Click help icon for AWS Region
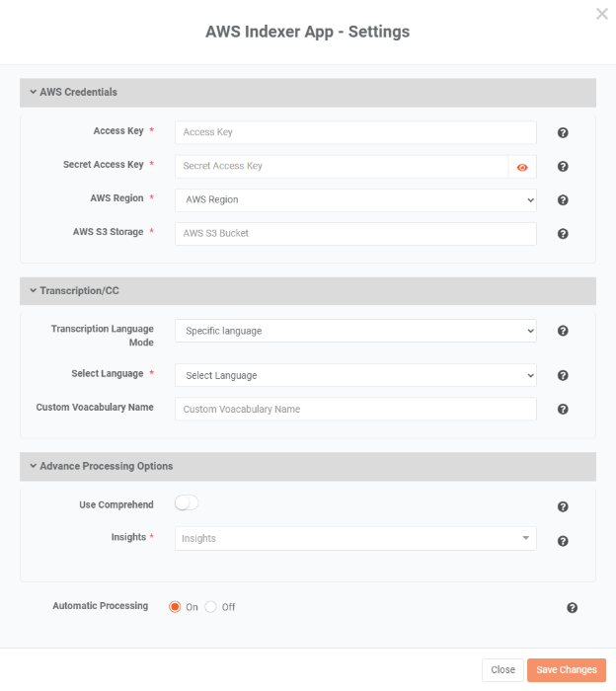This screenshot has width=616, height=691. (x=563, y=200)
